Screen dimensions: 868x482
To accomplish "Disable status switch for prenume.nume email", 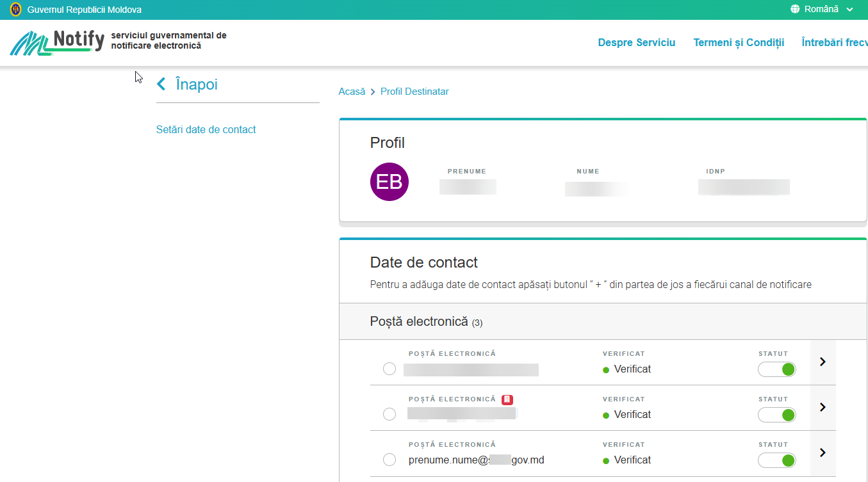I will (776, 460).
